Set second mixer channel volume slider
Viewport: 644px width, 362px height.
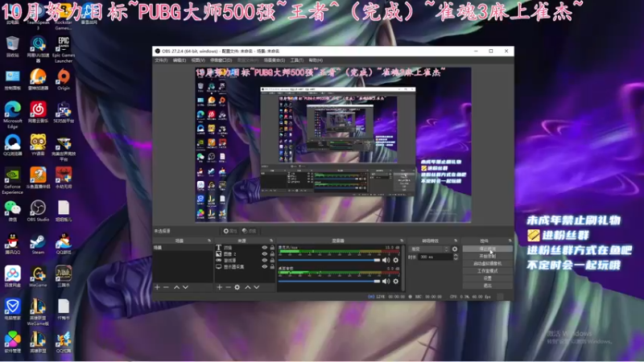point(329,281)
